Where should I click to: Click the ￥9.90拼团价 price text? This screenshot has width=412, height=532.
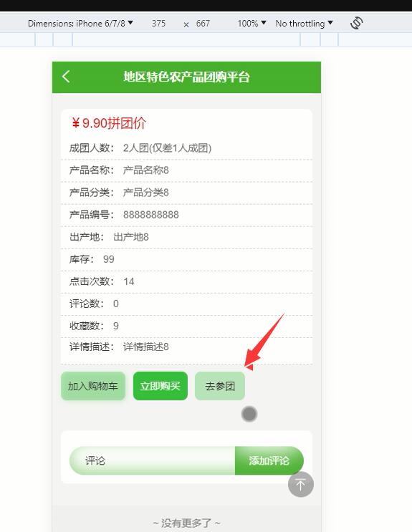(x=109, y=123)
